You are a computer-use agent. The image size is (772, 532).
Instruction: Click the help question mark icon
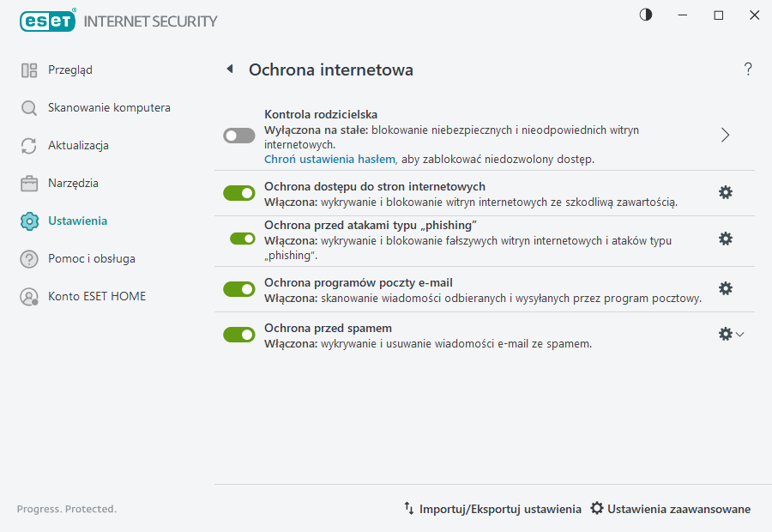click(x=747, y=69)
